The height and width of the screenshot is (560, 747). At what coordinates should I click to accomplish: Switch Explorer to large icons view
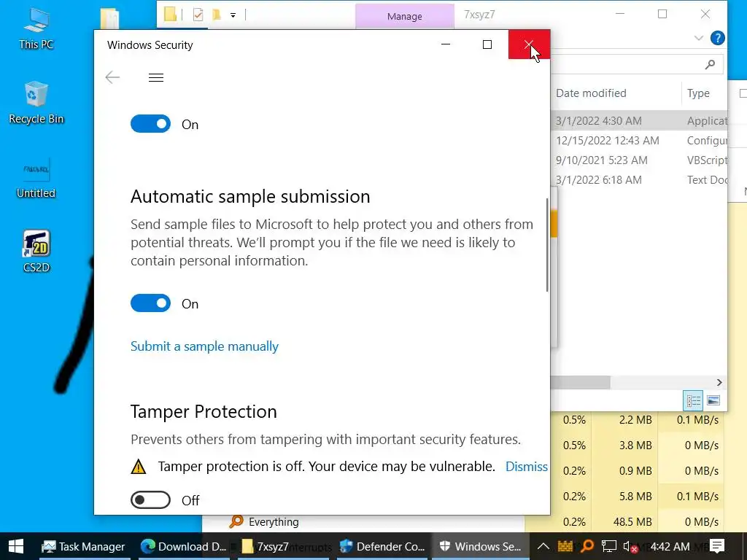pyautogui.click(x=713, y=400)
